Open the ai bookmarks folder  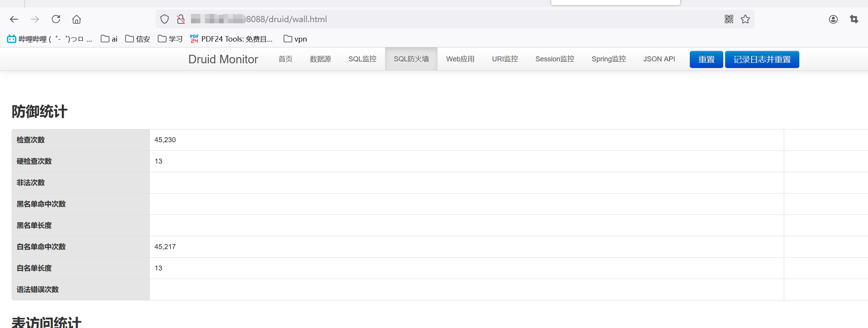tap(109, 39)
